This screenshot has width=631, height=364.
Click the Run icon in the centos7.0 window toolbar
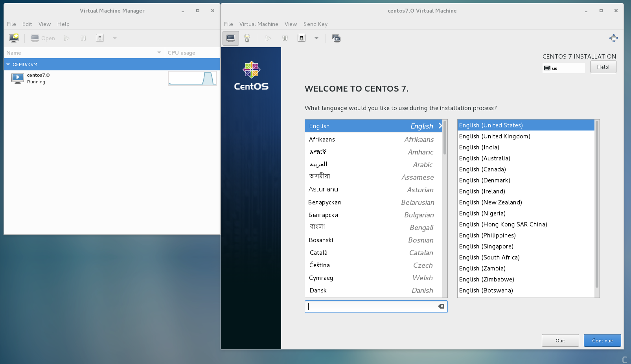point(268,38)
